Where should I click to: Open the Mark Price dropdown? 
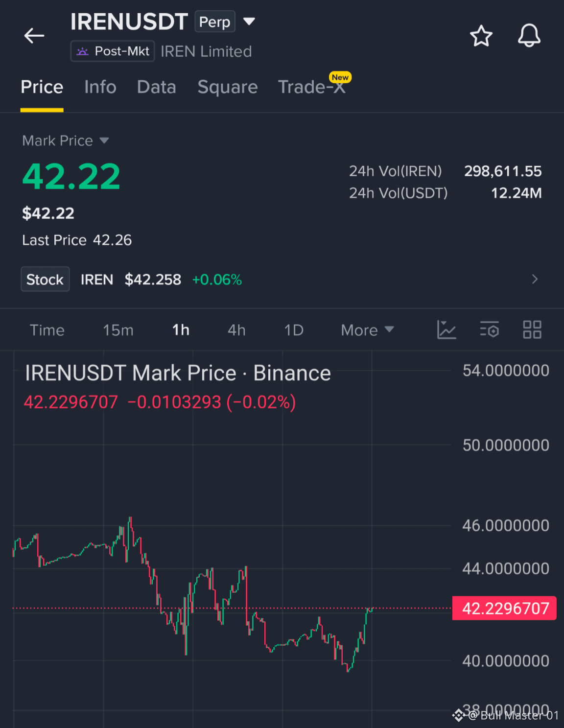point(66,141)
